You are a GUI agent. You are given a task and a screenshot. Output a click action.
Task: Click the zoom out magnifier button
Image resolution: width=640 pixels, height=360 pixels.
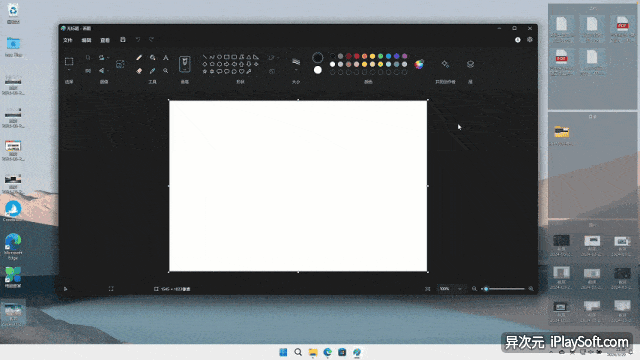474,289
